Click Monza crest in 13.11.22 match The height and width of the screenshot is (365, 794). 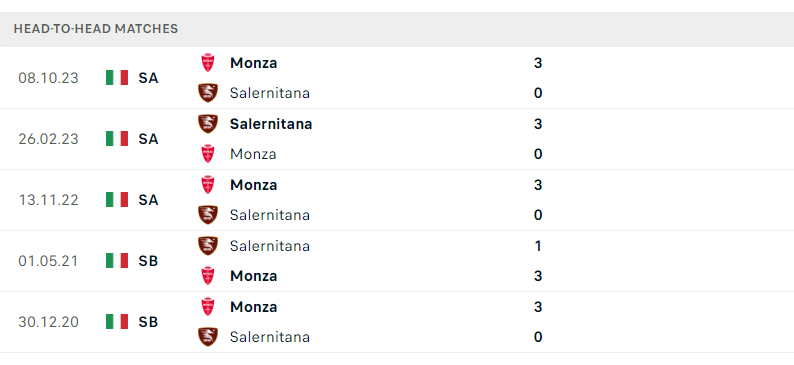(208, 185)
